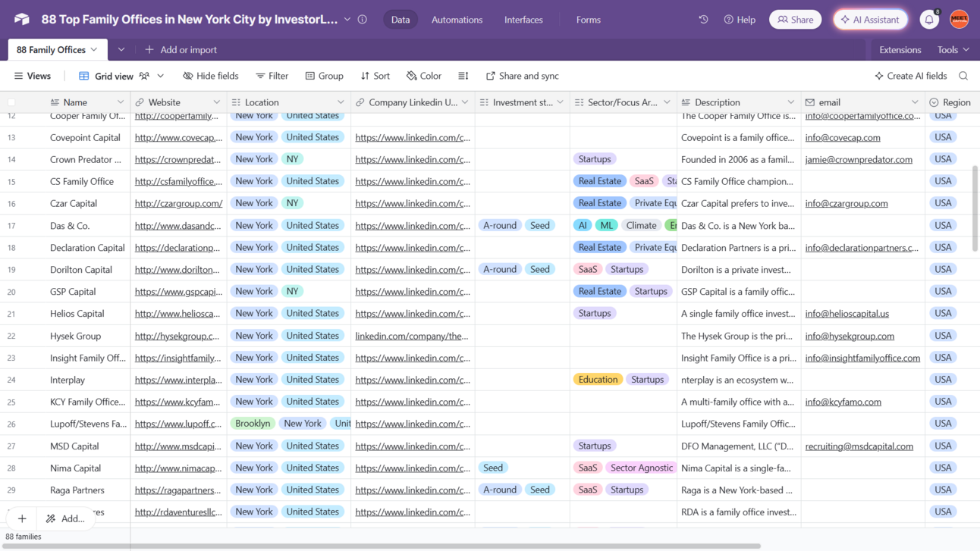This screenshot has height=551, width=980.
Task: Expand the Tools dropdown
Action: [x=953, y=50]
